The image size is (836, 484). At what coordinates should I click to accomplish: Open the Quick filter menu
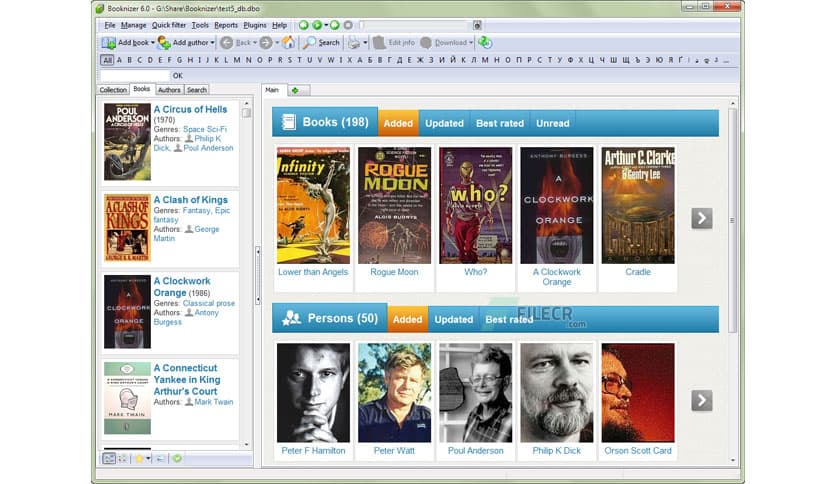[168, 25]
